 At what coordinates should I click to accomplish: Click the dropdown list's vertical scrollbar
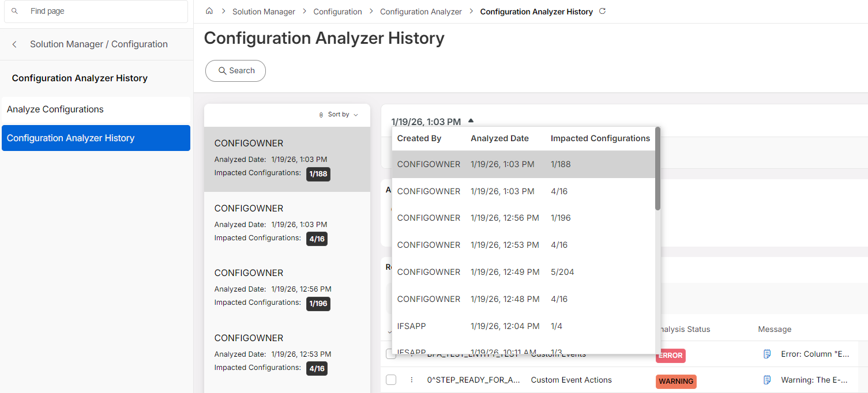point(657,168)
